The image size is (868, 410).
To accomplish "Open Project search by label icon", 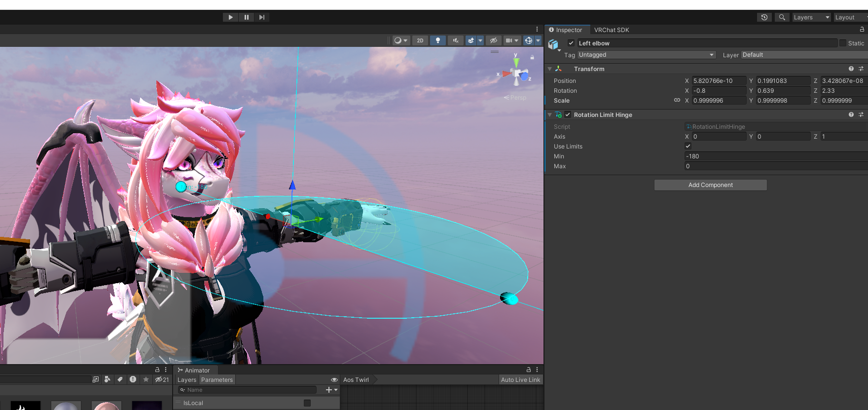I will [x=120, y=379].
